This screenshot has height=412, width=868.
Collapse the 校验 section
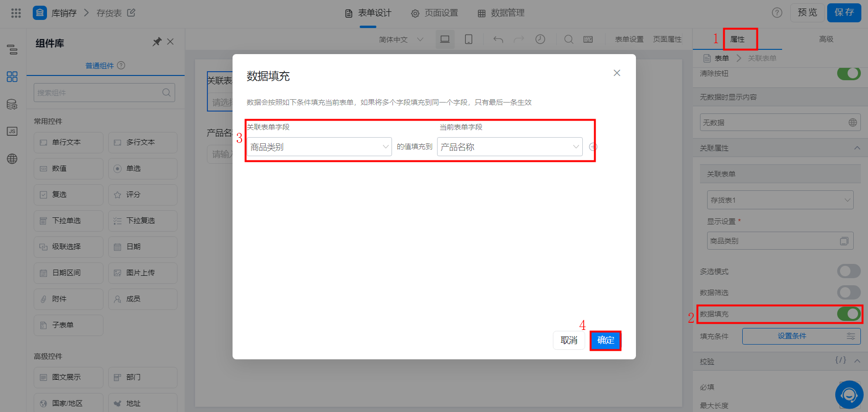(857, 361)
